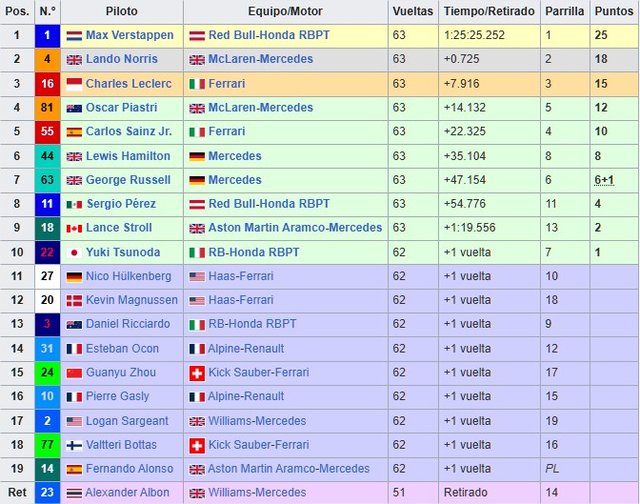Click the Thai flag beside Alexander Albon
This screenshot has height=504, width=640.
(74, 493)
